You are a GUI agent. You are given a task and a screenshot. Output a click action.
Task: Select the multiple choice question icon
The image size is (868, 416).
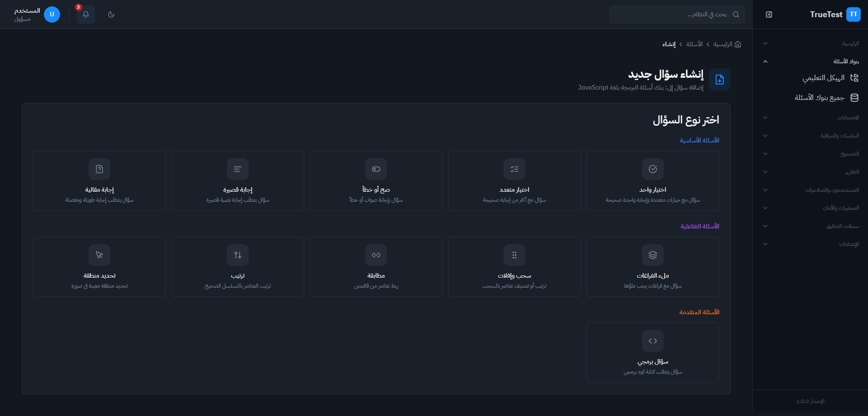click(x=514, y=169)
